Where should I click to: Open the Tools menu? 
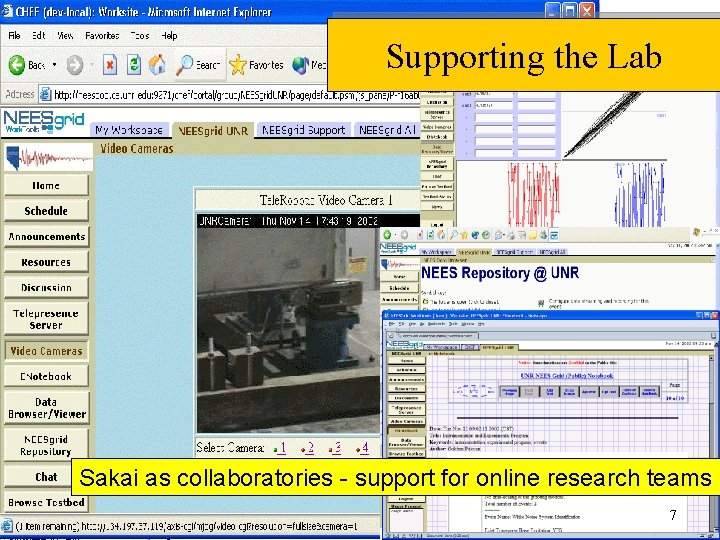pos(140,36)
